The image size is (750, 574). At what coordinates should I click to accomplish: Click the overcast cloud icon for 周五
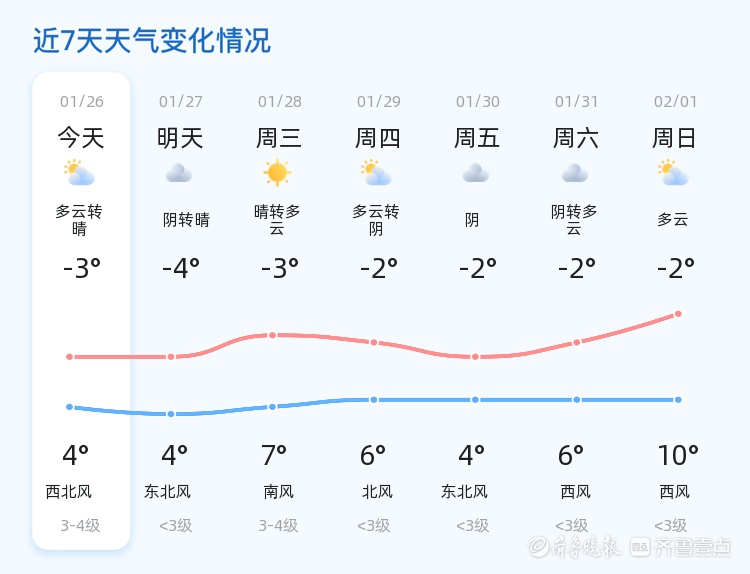tap(476, 174)
